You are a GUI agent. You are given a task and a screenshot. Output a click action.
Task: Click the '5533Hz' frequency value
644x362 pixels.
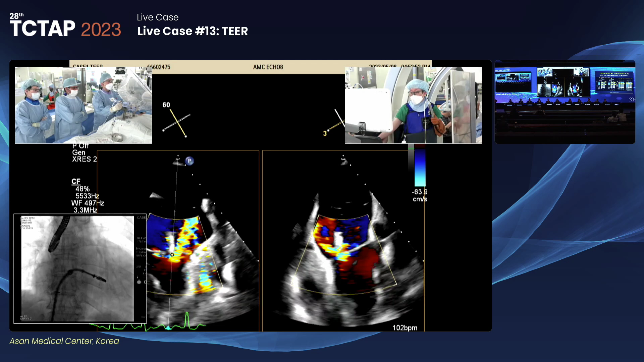[x=87, y=196]
